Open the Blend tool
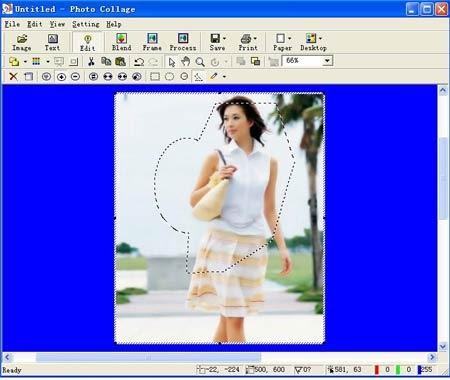The width and height of the screenshot is (450, 380). (121, 42)
